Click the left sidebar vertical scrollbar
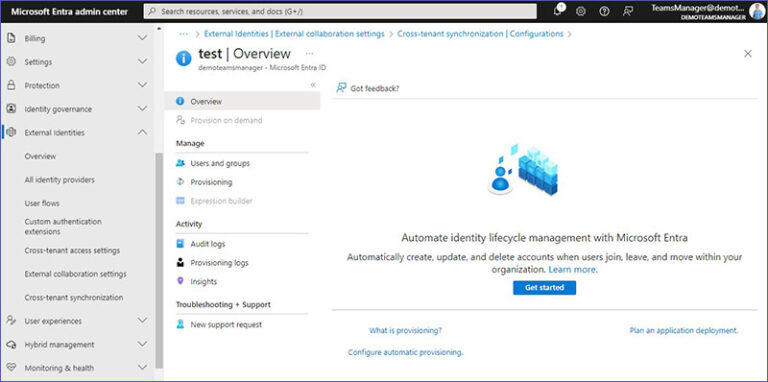Viewport: 768px width, 382px height. pyautogui.click(x=159, y=260)
